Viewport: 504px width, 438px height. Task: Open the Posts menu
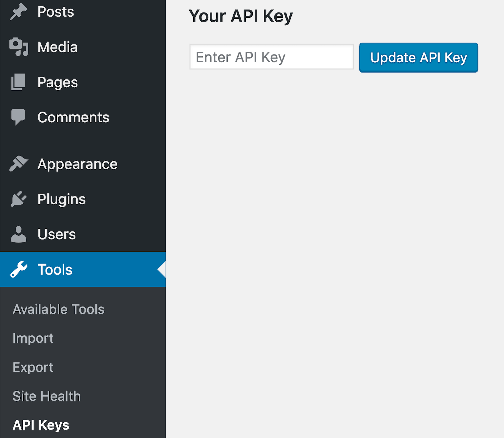click(55, 12)
